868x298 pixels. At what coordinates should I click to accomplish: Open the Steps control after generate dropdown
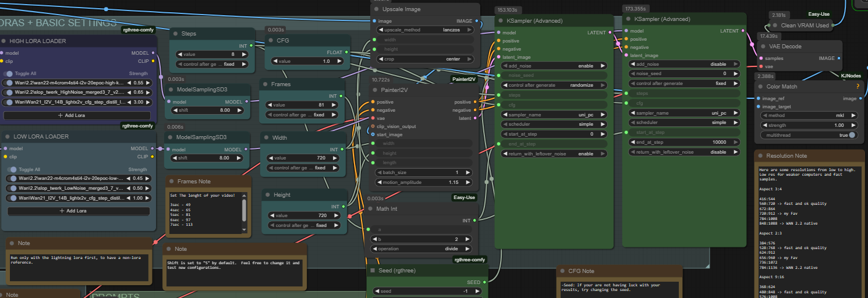212,64
